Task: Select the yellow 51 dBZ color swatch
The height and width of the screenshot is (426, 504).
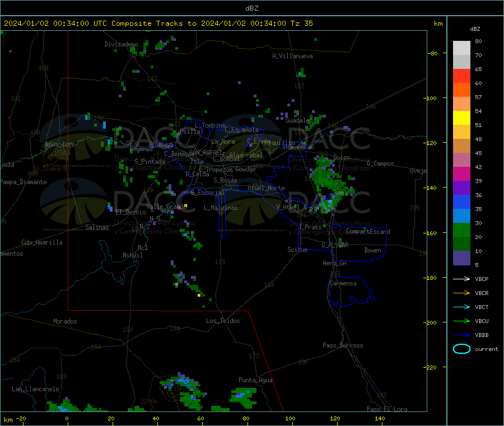Action: click(461, 118)
